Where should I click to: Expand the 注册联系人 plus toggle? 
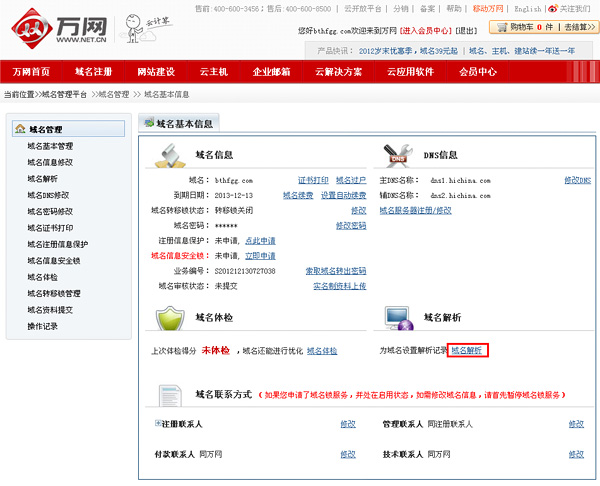[157, 423]
